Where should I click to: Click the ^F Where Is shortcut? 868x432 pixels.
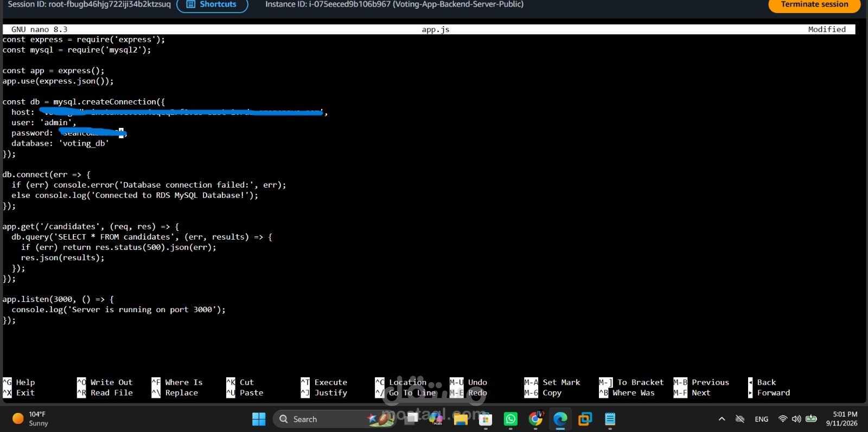[x=177, y=382]
